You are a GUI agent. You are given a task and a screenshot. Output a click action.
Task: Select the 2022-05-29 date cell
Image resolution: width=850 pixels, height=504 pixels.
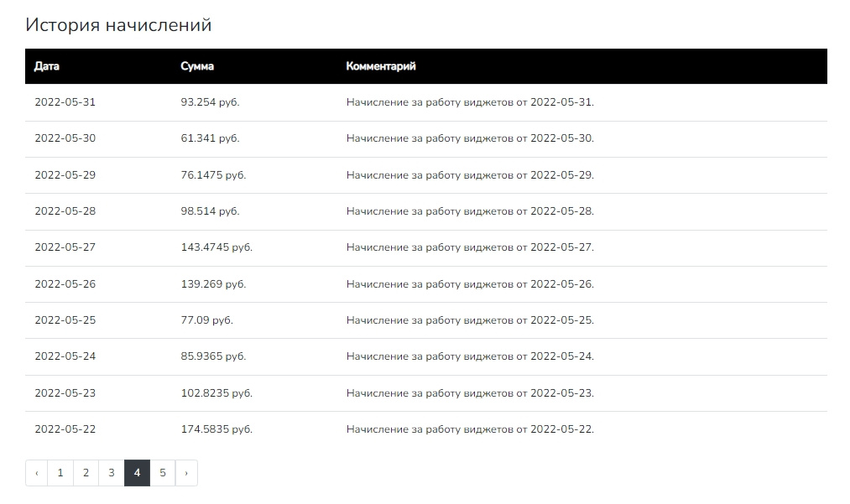tap(65, 175)
